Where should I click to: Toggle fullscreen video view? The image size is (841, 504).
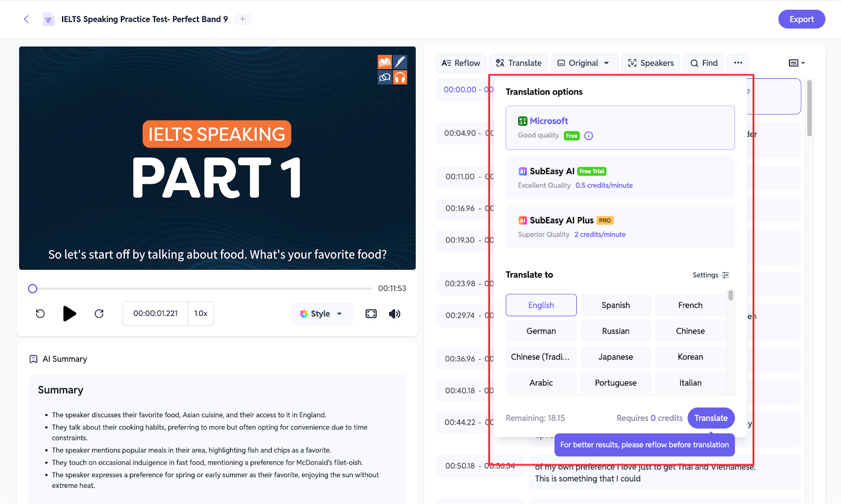(371, 314)
